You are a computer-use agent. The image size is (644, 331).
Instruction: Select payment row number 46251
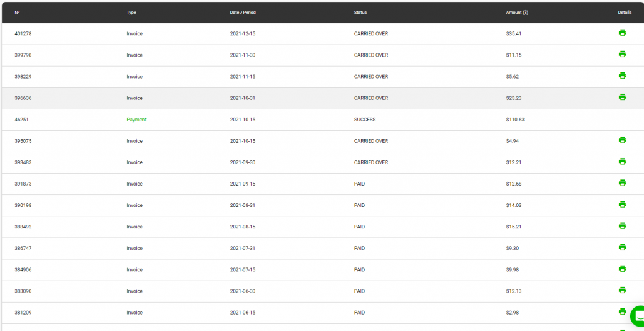(x=322, y=120)
